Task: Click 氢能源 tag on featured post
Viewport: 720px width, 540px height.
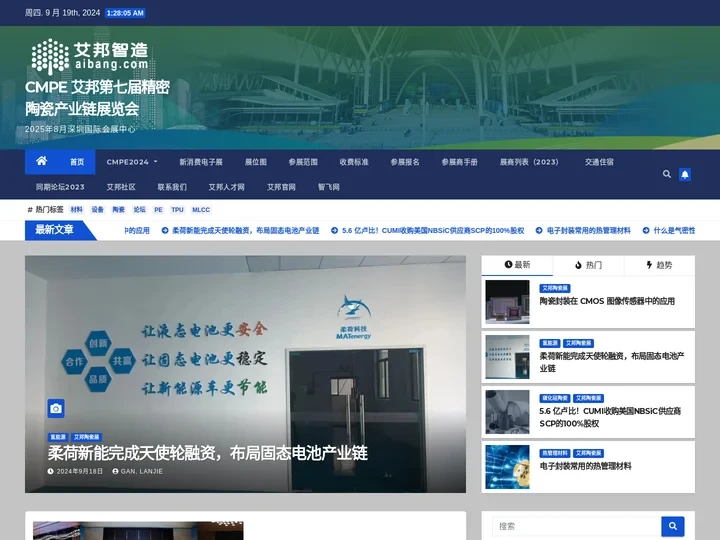Action: click(x=58, y=437)
